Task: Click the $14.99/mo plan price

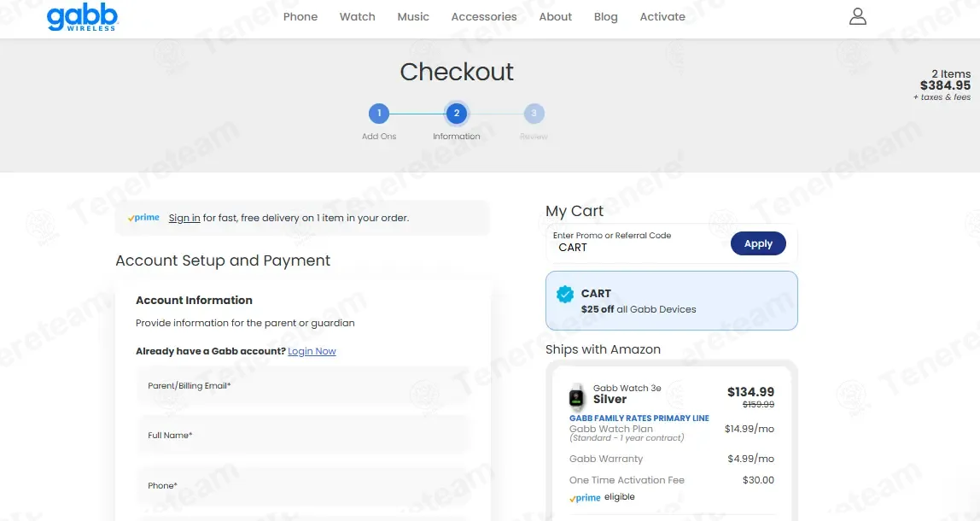Action: coord(750,429)
